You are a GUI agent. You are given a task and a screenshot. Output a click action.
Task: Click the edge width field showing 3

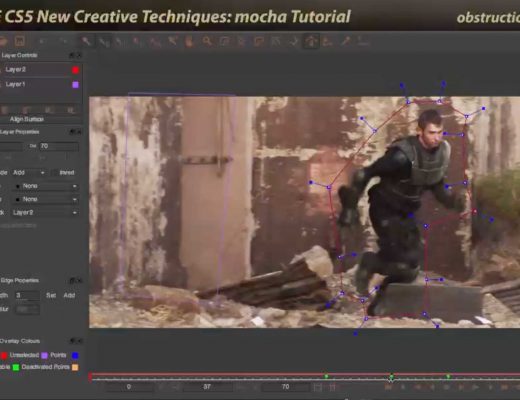coord(27,296)
